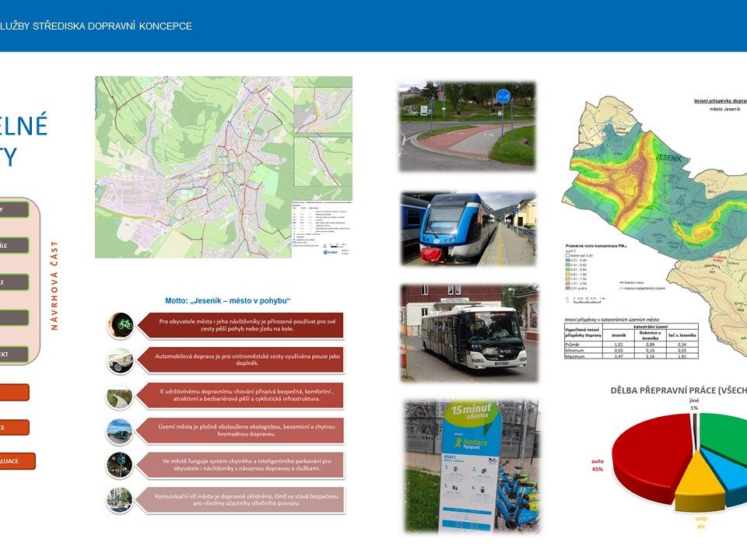Click the 'Maximum' row label in table
This screenshot has height=560, width=747.
575,355
